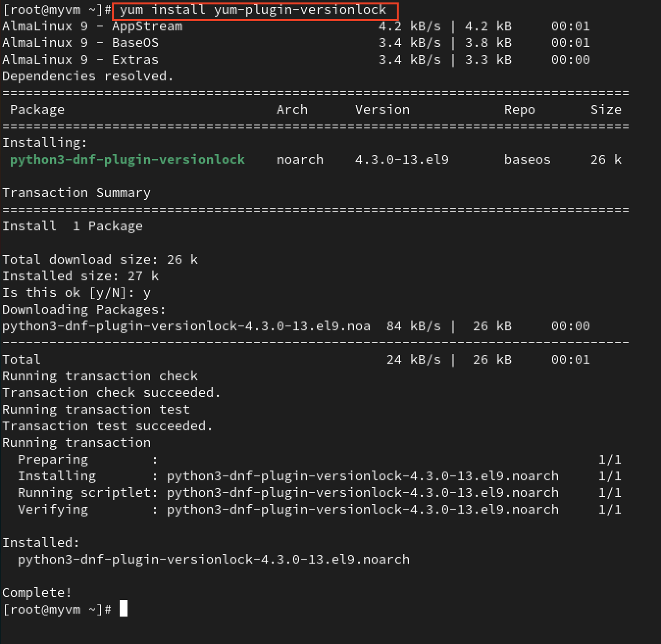This screenshot has height=644, width=661.
Task: Click the 'Package' column header
Action: (x=37, y=109)
